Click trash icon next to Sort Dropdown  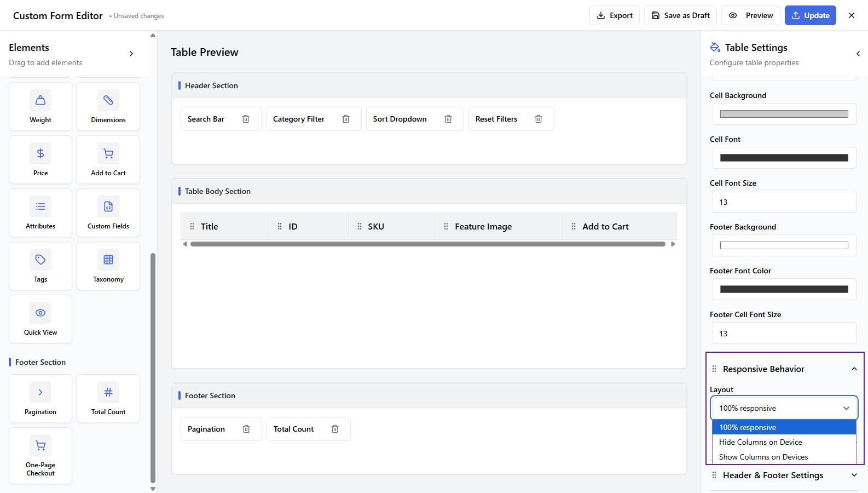[448, 119]
